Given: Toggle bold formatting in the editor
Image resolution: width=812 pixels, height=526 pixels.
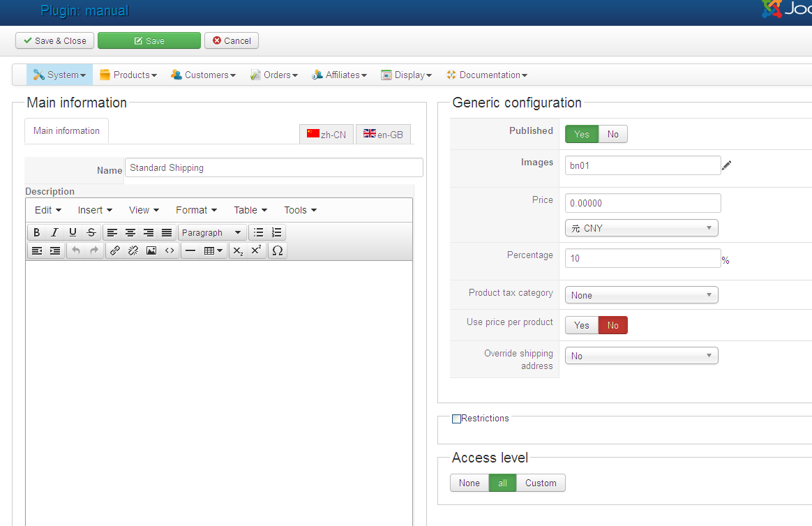Looking at the screenshot, I should 36,232.
